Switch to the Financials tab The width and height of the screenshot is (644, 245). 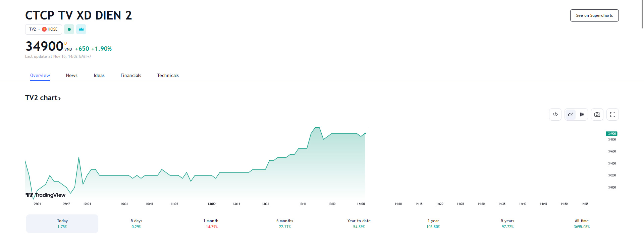click(x=131, y=75)
